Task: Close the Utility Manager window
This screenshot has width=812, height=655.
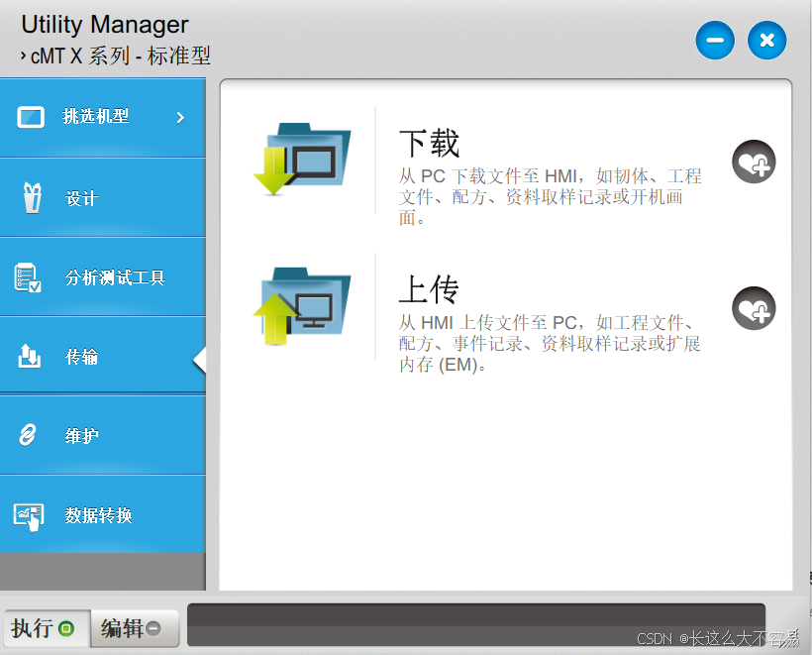Action: pos(767,41)
